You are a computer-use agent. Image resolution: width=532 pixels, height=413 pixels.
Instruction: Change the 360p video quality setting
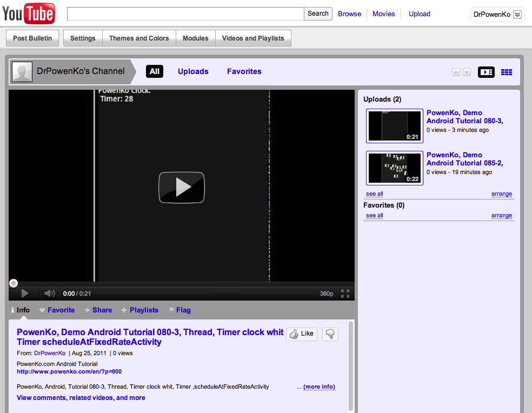(327, 294)
